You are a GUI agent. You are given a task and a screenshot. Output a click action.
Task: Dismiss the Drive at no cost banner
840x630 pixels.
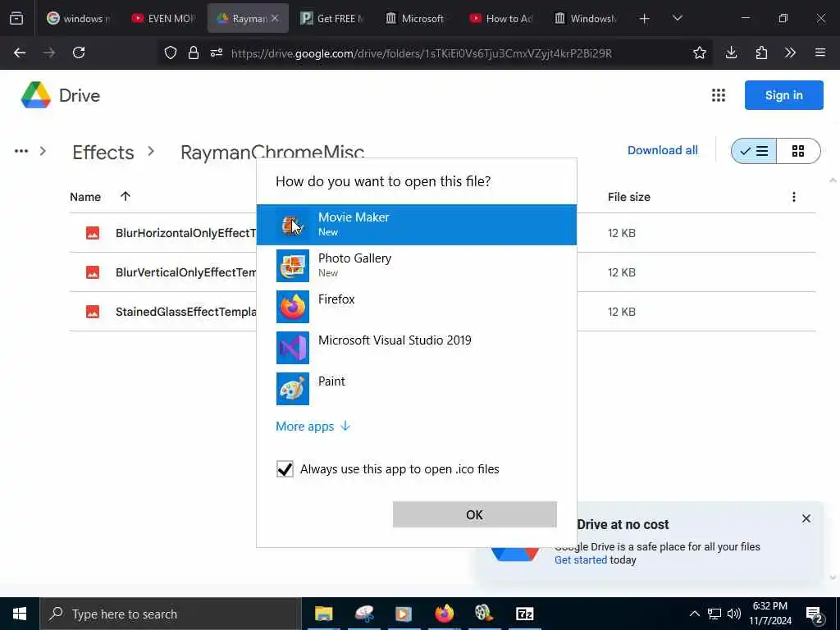click(x=806, y=518)
